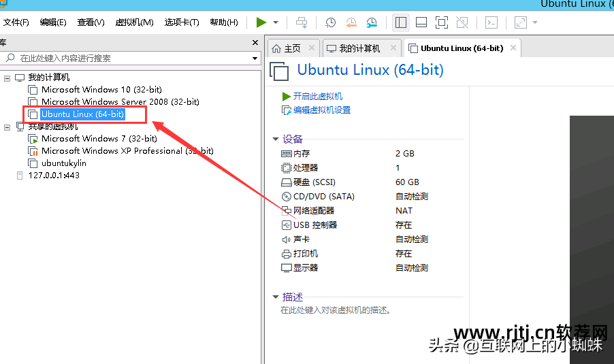Click the library search input field
This screenshot has width=614, height=364.
click(x=129, y=59)
